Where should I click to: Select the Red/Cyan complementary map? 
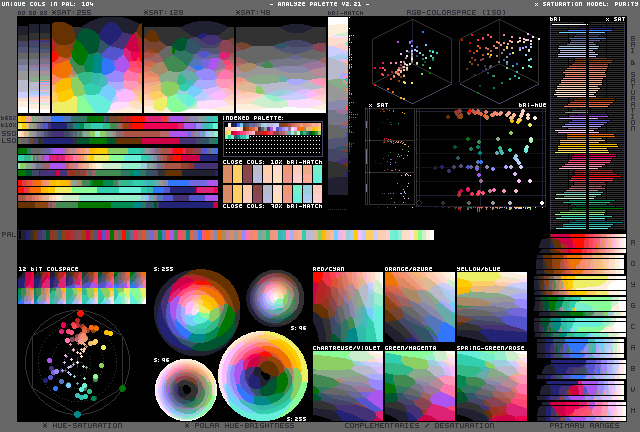(347, 307)
